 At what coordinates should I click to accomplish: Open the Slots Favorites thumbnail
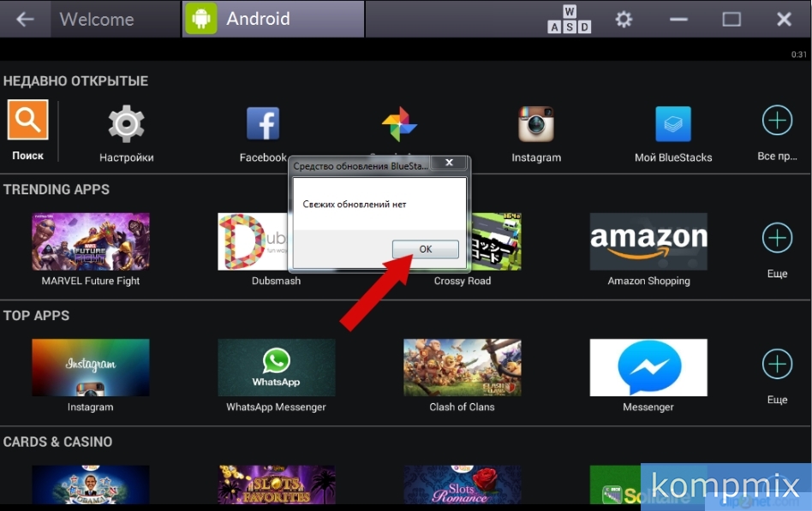tap(277, 484)
